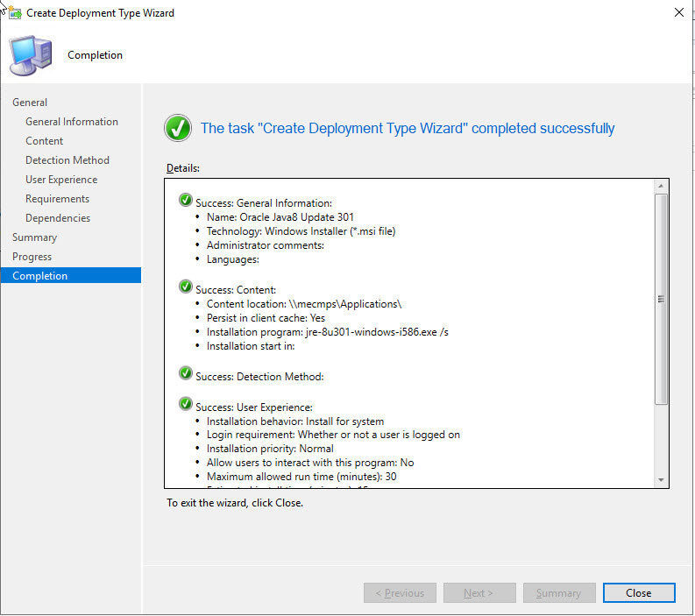695x616 pixels.
Task: Open the General Information step
Action: [72, 122]
